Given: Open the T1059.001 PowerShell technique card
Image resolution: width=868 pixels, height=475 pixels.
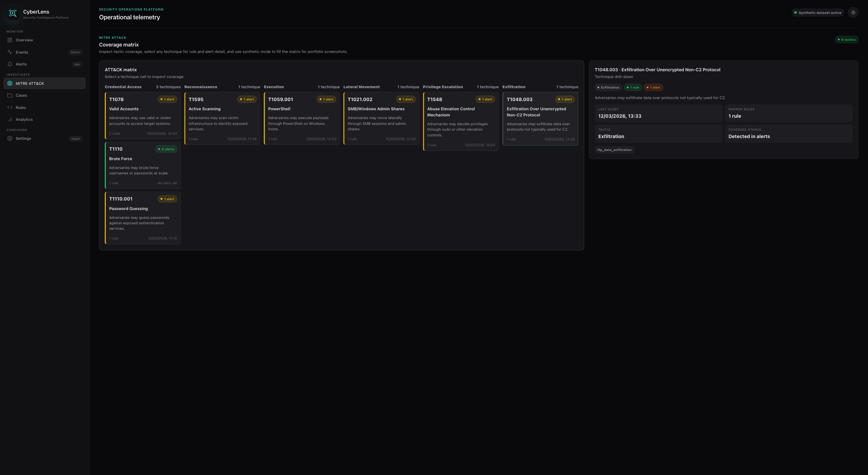Looking at the screenshot, I should tap(301, 118).
